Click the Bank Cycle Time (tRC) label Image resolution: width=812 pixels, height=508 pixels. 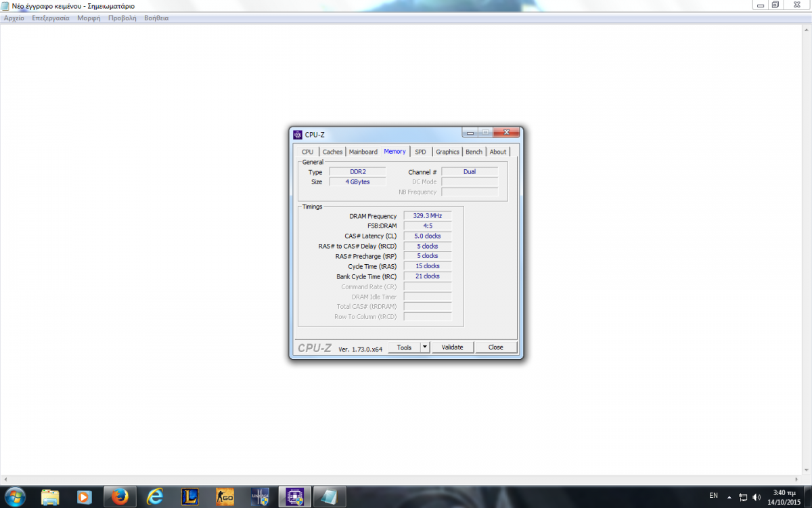pos(367,276)
